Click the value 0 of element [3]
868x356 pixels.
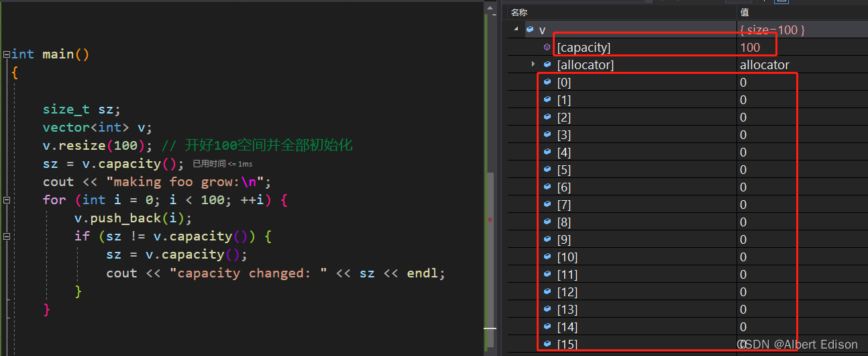[x=743, y=134]
